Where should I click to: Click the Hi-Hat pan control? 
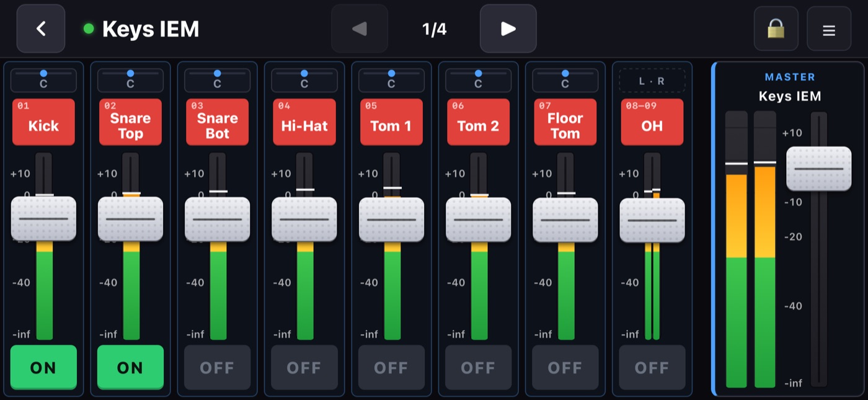pos(304,80)
